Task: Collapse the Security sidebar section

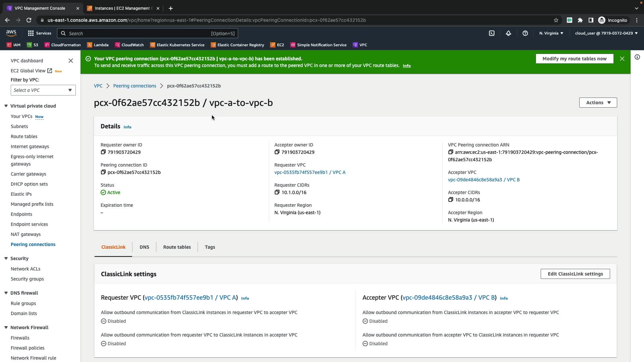Action: pos(6,258)
